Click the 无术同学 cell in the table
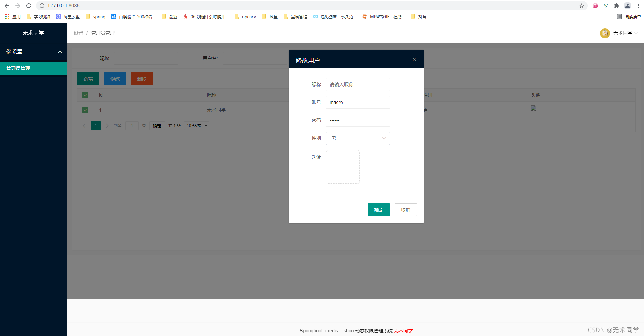The width and height of the screenshot is (644, 336). click(216, 110)
